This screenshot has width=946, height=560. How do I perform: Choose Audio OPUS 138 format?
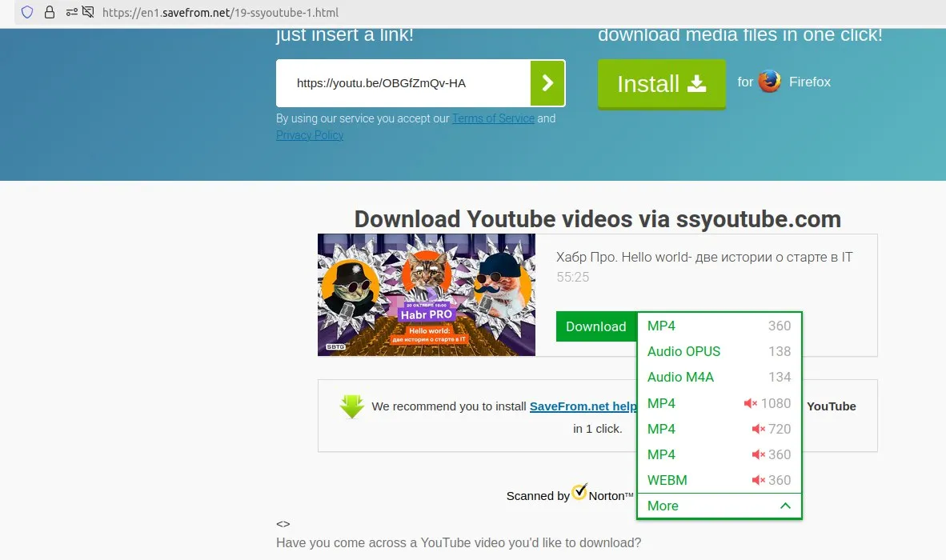720,351
